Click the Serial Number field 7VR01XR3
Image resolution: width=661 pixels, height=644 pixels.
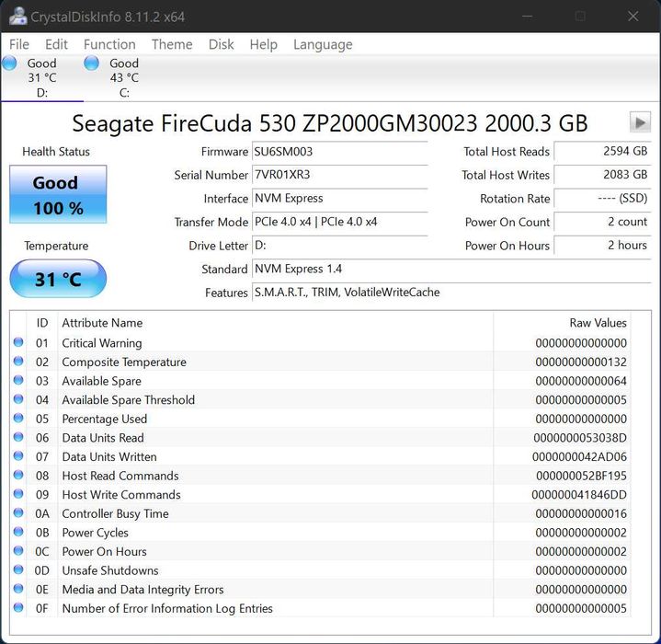coord(340,175)
